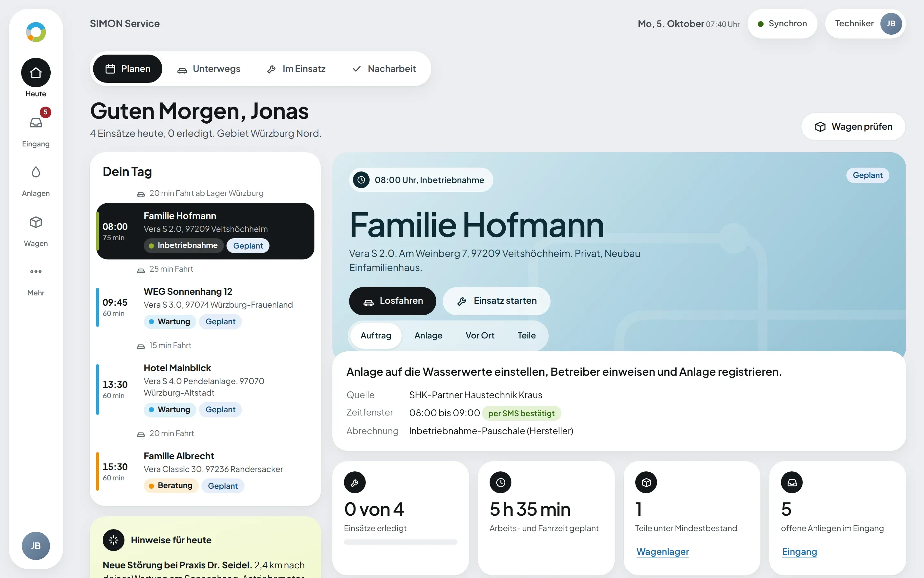Click the clock icon beside 08:00 Uhr, Inbetriebnahme
The width and height of the screenshot is (924, 578).
(361, 180)
